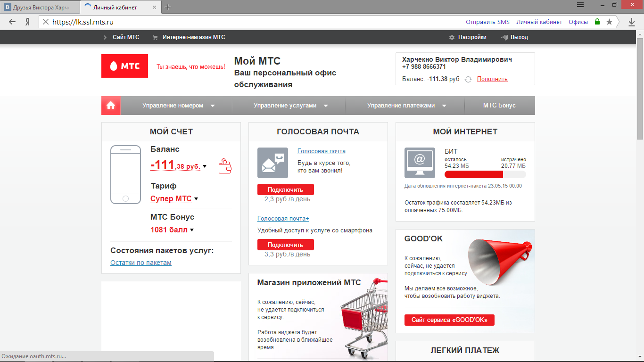Open the МТС Бонус navigation item
The height and width of the screenshot is (362, 644).
(499, 106)
